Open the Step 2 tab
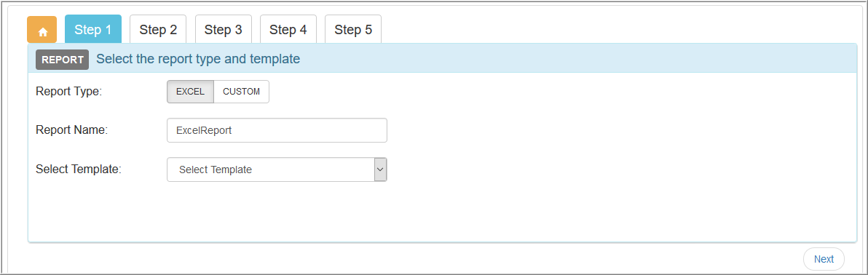Image resolution: width=868 pixels, height=275 pixels. click(158, 30)
